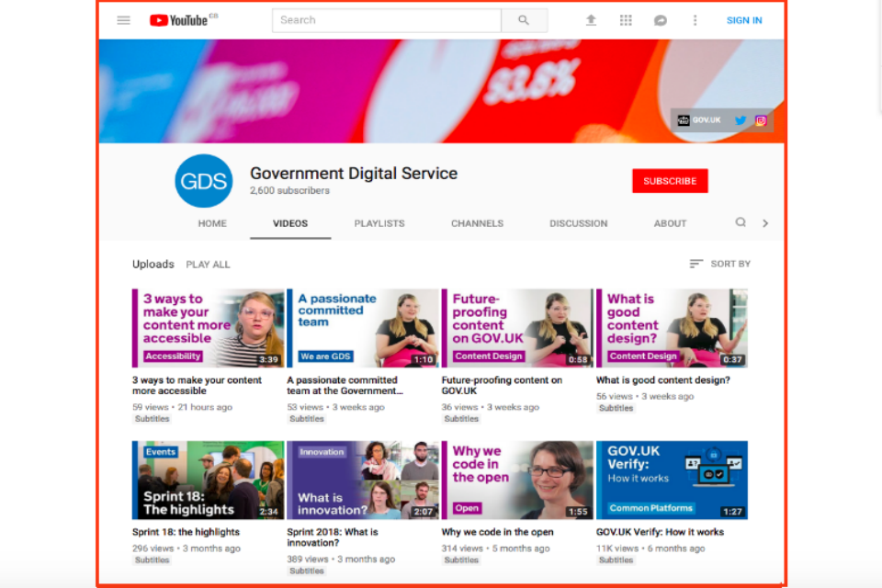The height and width of the screenshot is (588, 882).
Task: Click the 'Uploads' heading
Action: coord(153,264)
